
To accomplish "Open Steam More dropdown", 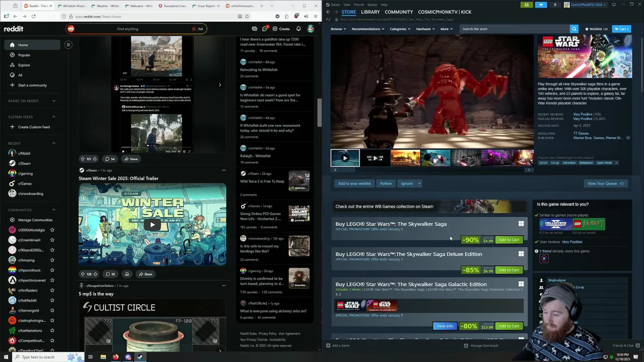I will point(446,29).
